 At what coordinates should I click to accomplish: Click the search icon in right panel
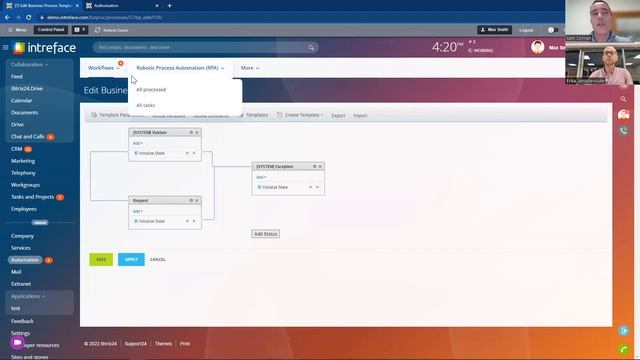coord(623,99)
